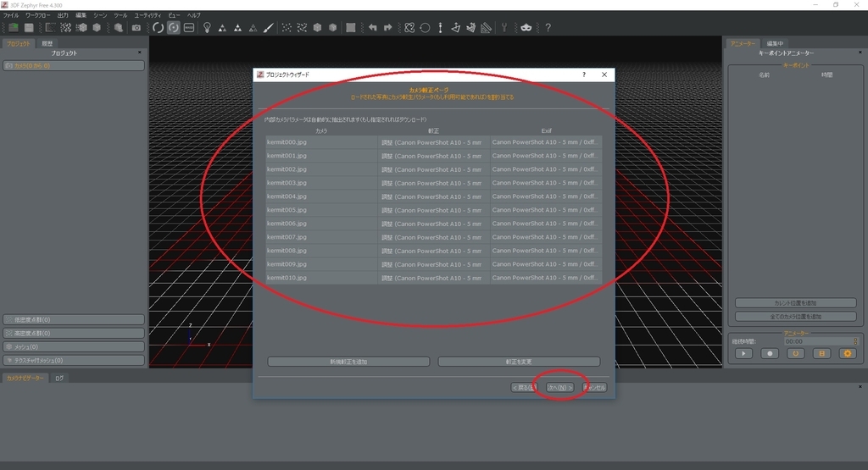
Task: Open the ヘルプ menu
Action: [194, 15]
